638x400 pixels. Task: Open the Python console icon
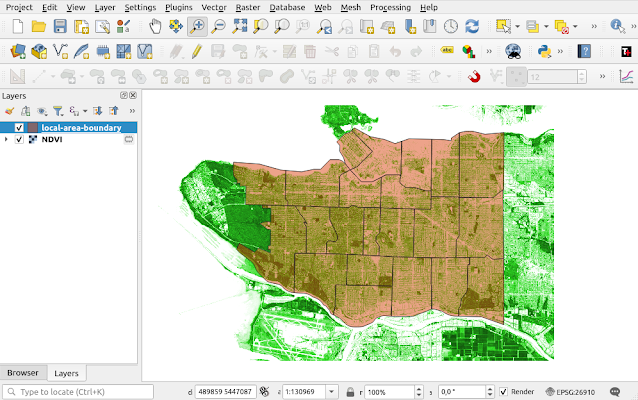click(x=546, y=51)
